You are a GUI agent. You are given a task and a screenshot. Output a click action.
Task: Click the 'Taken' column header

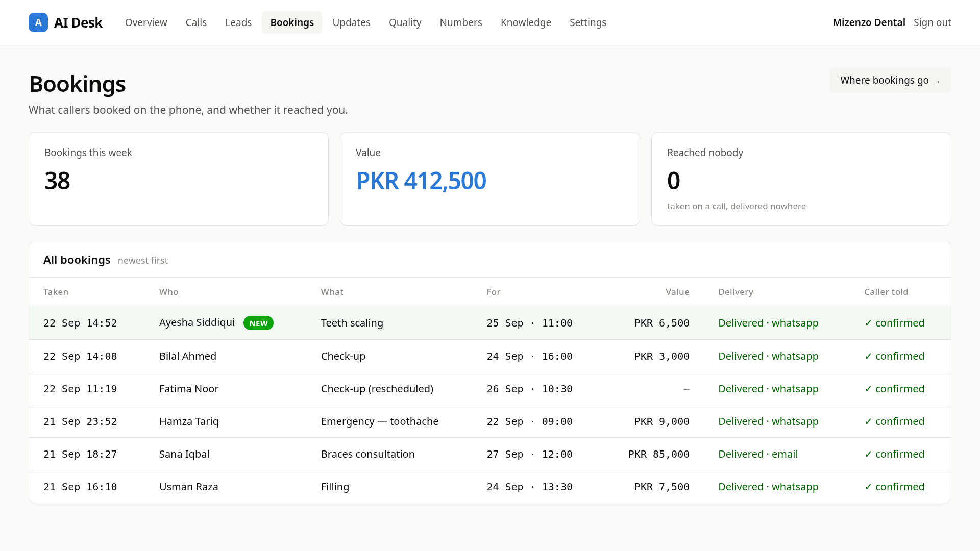[x=56, y=292]
